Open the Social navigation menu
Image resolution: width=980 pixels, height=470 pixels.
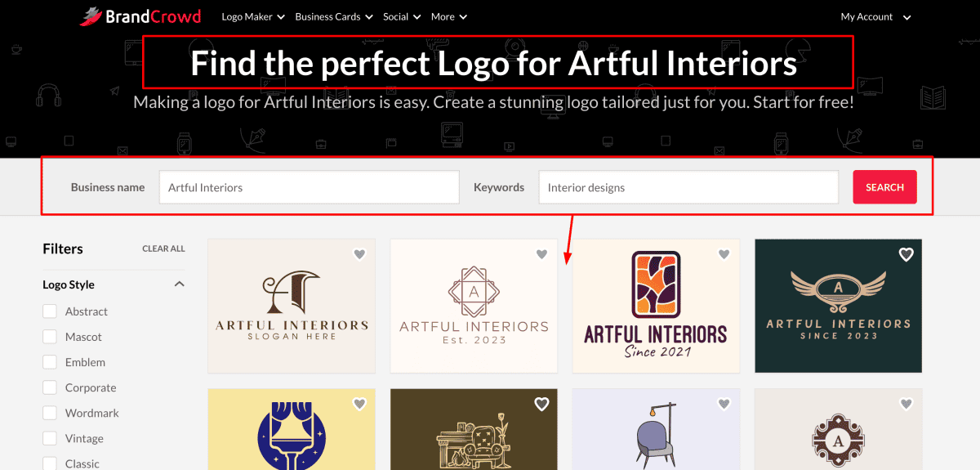tap(402, 17)
